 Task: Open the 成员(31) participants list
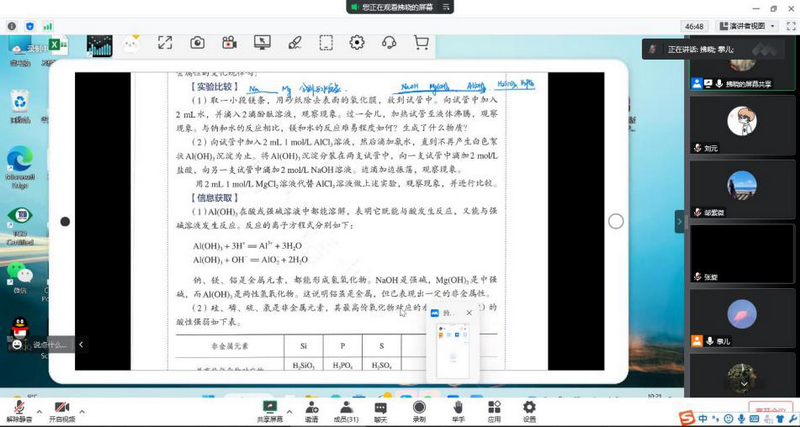pos(346,409)
